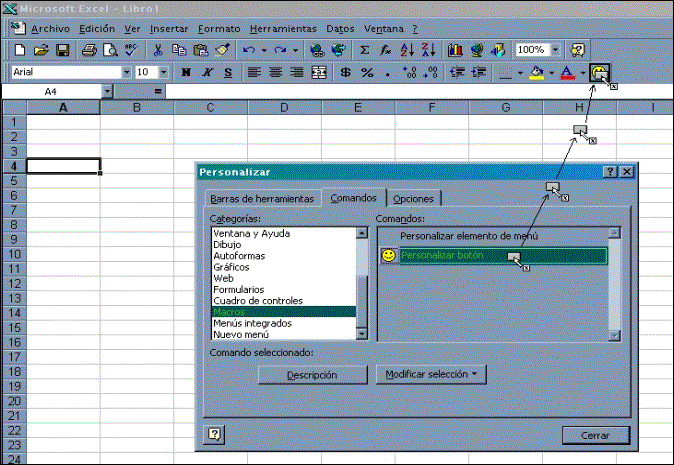Image resolution: width=674 pixels, height=465 pixels.
Task: Click the Save floppy disk icon
Action: 62,49
